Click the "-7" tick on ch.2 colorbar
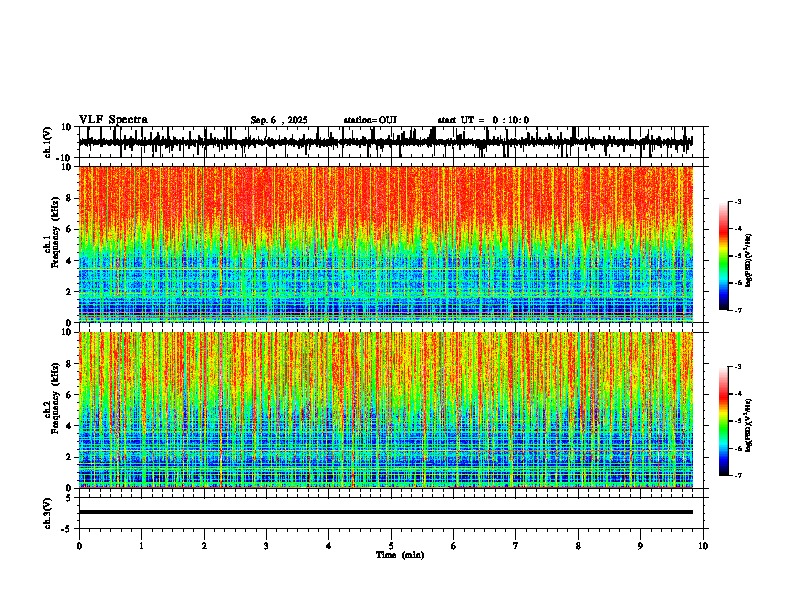Screen dimensions: 792x612 738,476
